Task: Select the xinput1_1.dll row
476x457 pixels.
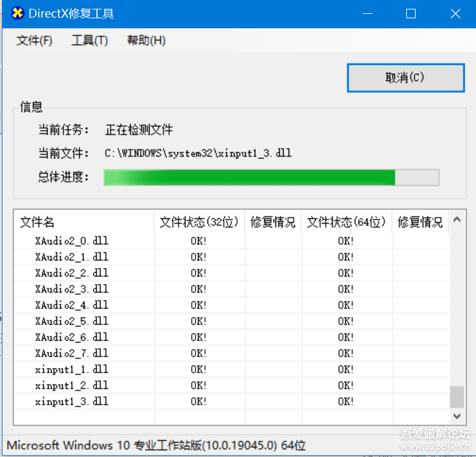Action: (231, 370)
